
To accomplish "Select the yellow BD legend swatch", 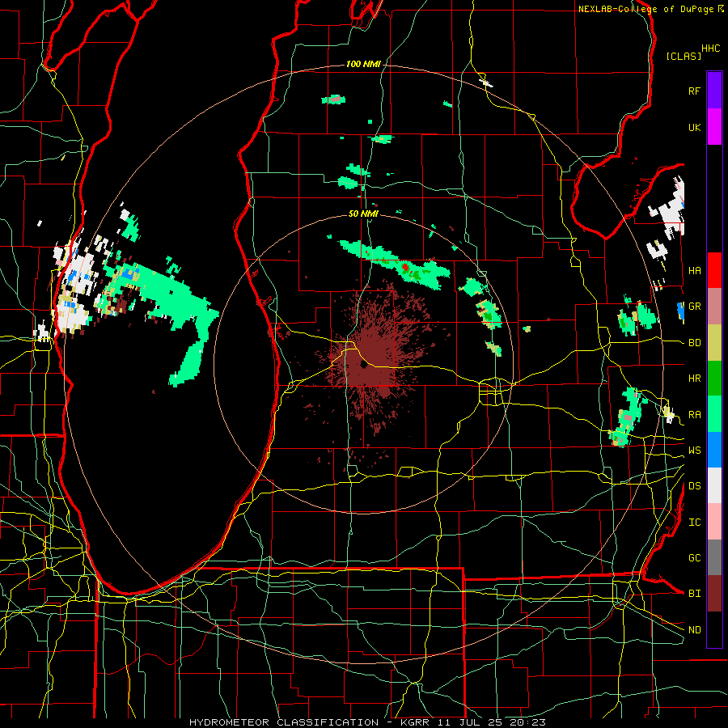I will (x=714, y=343).
